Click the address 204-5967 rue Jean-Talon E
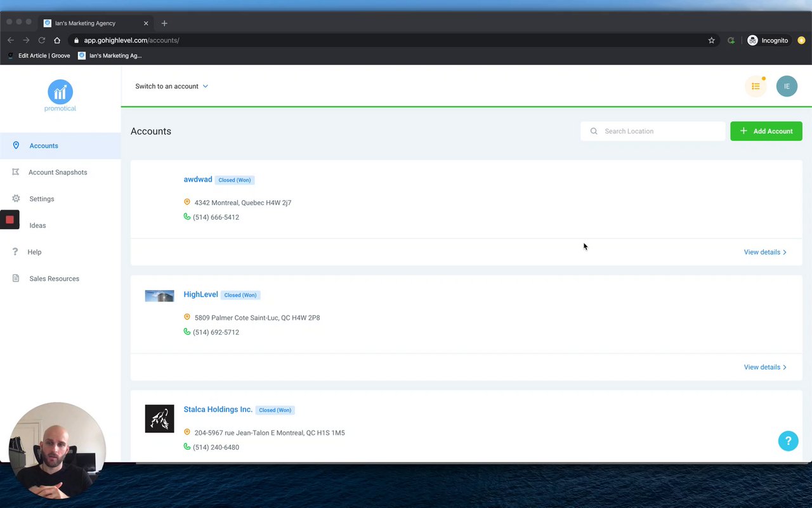 pos(270,432)
